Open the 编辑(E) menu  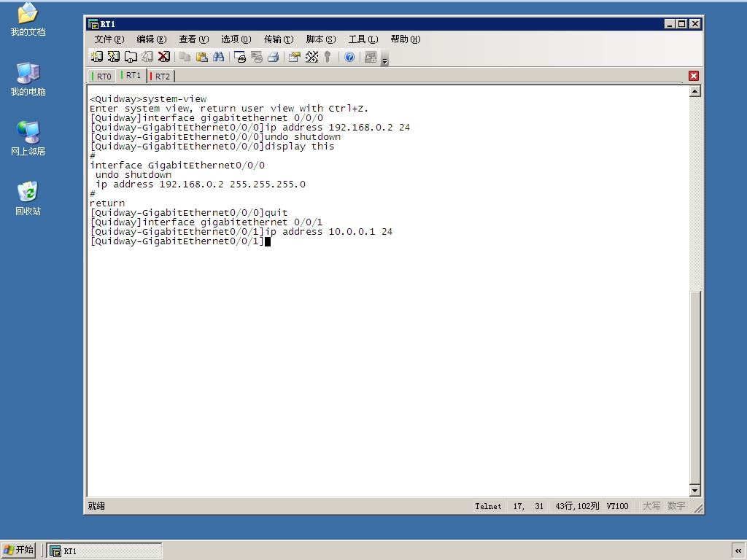[152, 39]
